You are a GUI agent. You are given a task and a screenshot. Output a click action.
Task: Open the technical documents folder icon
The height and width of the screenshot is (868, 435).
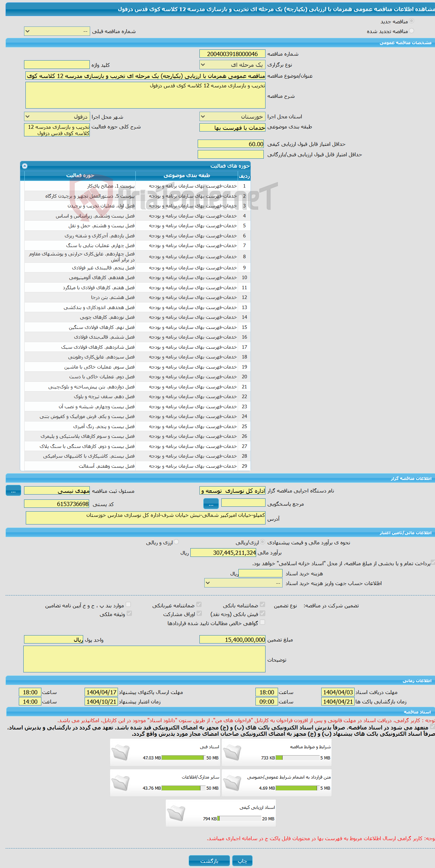pos(120,753)
